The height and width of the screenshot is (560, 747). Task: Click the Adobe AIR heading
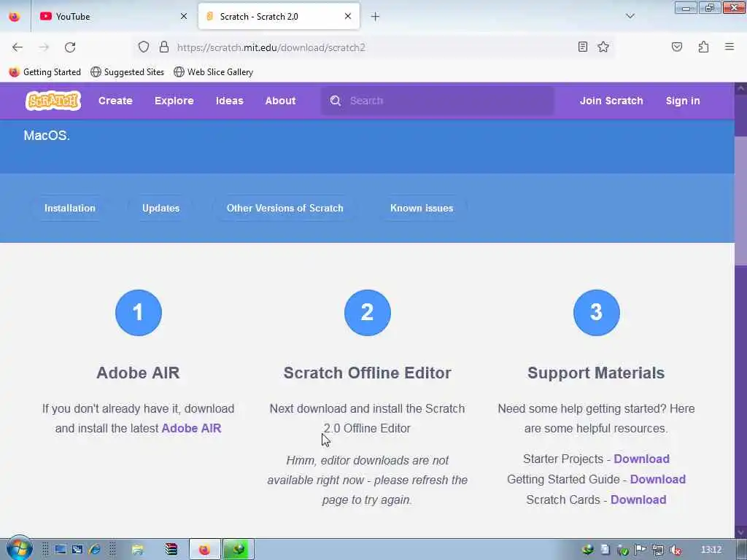point(138,373)
